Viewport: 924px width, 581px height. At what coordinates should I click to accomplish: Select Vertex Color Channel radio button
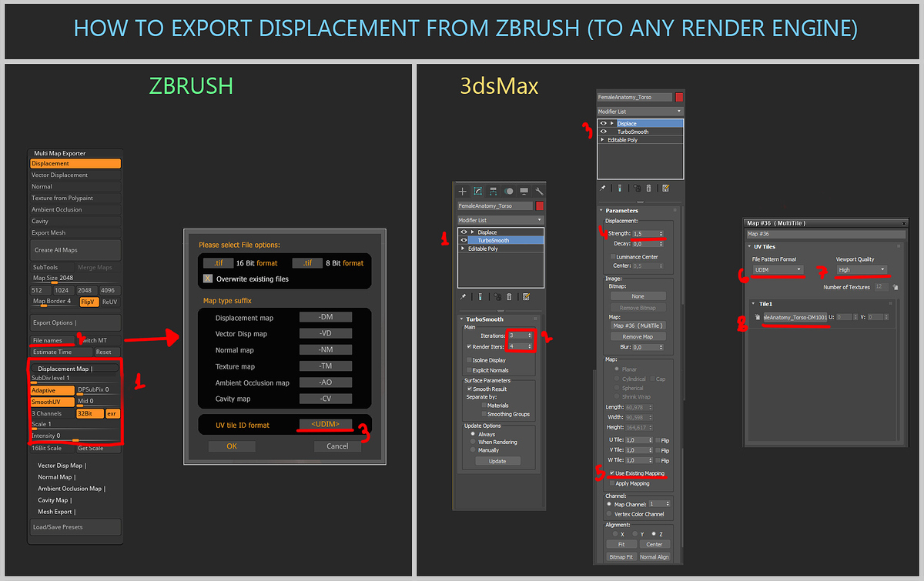coord(609,514)
